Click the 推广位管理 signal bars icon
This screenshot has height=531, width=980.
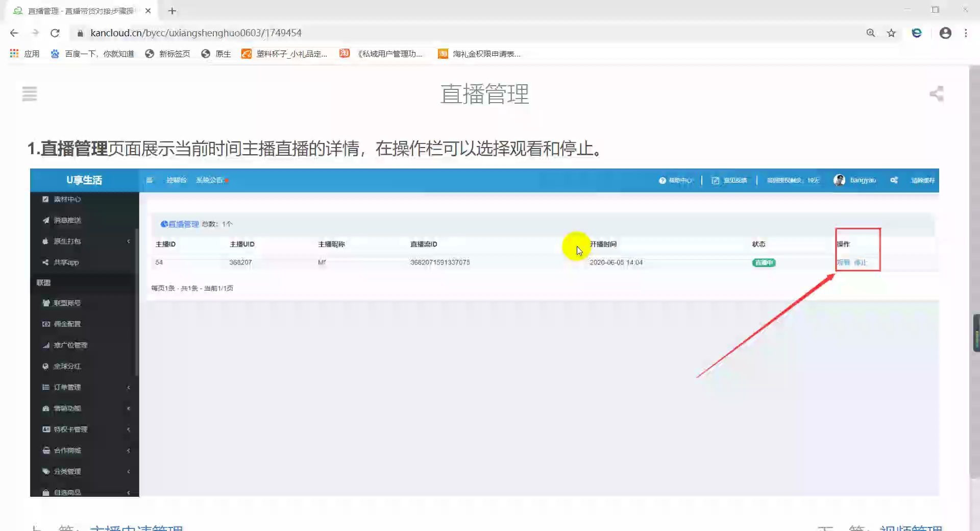click(x=46, y=345)
